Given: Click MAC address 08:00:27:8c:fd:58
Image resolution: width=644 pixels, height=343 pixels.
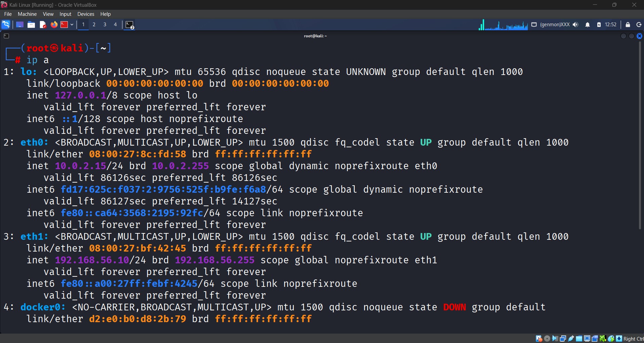Looking at the screenshot, I should point(138,154).
